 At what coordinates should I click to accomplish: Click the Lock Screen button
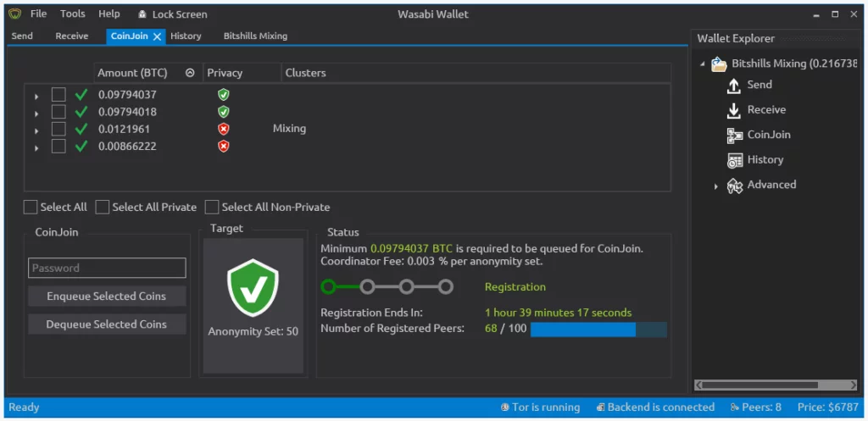pyautogui.click(x=173, y=14)
